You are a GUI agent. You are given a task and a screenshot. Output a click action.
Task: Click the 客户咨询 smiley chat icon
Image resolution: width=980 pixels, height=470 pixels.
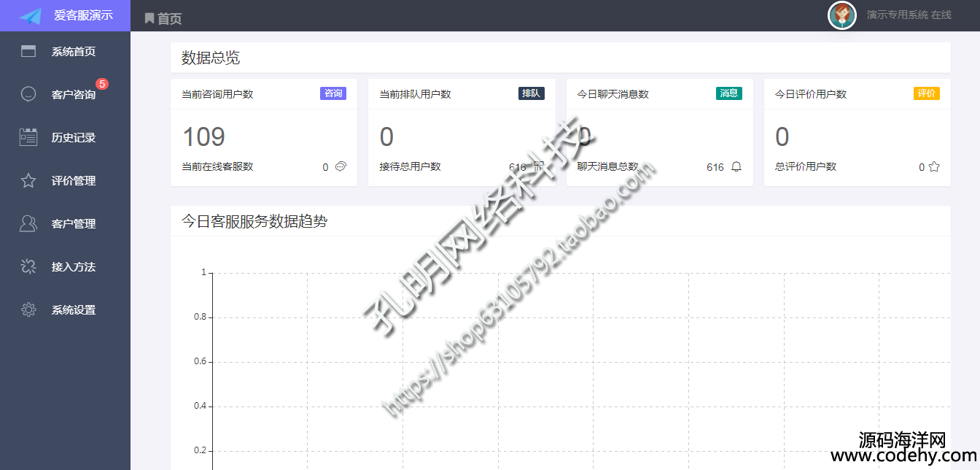28,94
